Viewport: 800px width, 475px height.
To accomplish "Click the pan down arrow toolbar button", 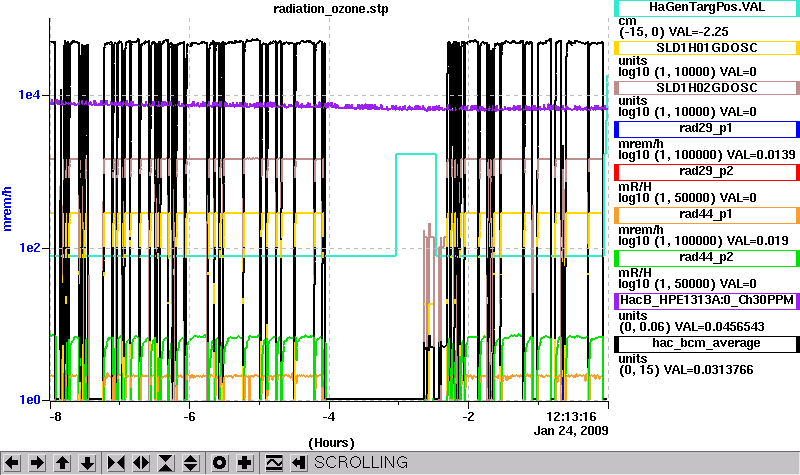I will point(87,463).
